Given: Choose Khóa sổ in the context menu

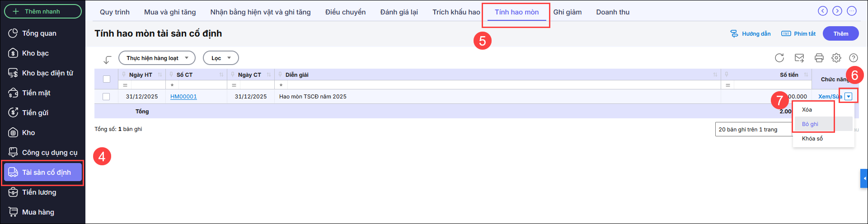Looking at the screenshot, I should pos(812,139).
